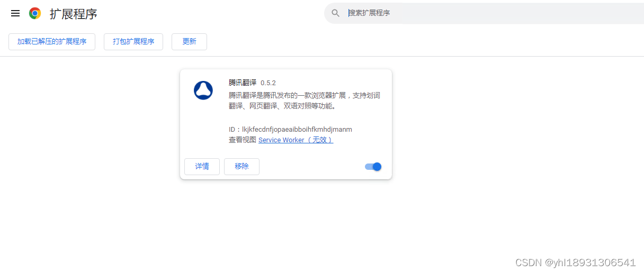Disable the 腾讯翻译 extension toggle
644x273 pixels.
[373, 167]
